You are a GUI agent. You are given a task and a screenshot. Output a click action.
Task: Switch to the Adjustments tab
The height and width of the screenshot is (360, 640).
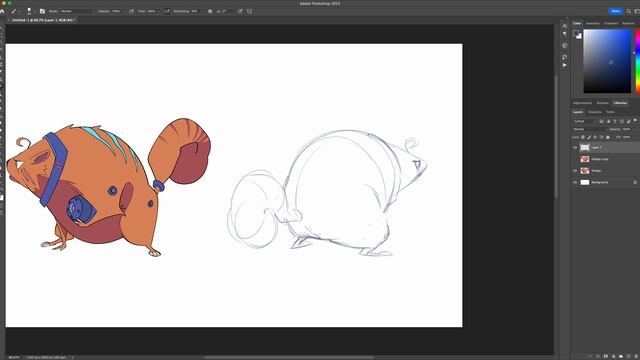pos(582,103)
